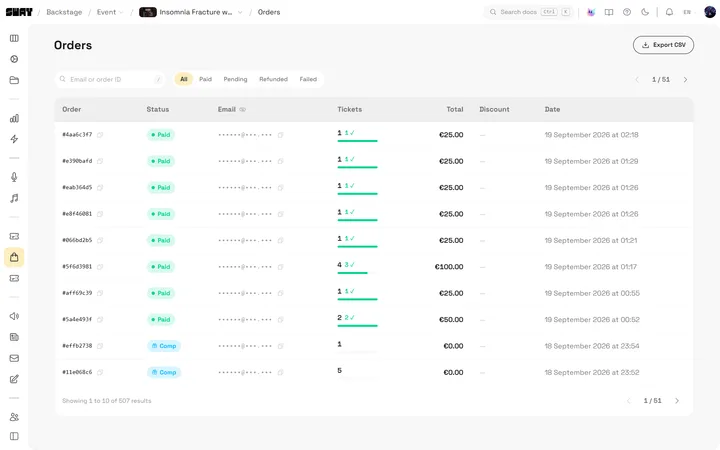Open the bar chart analytics icon
The image size is (720, 450).
click(14, 118)
